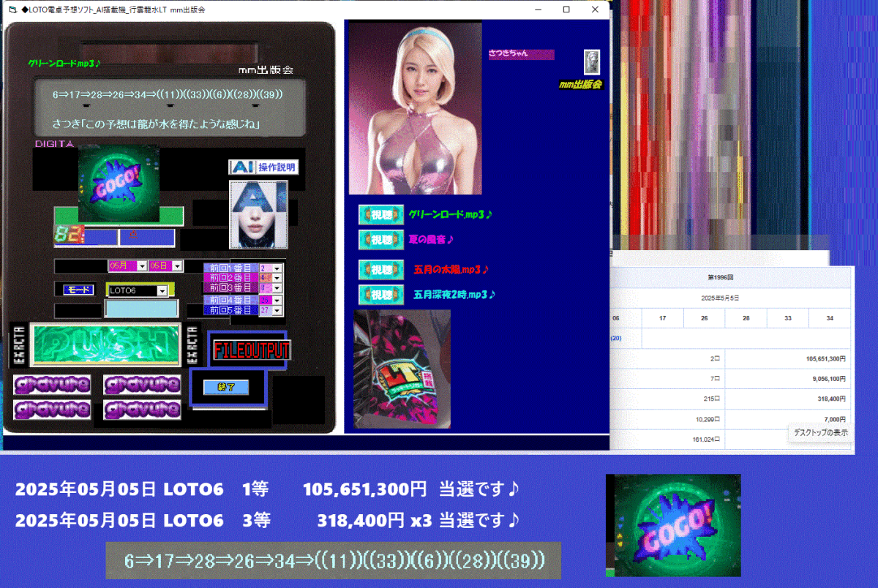
Task: Click the stamp icon next to さつきちゃん
Action: [x=591, y=62]
